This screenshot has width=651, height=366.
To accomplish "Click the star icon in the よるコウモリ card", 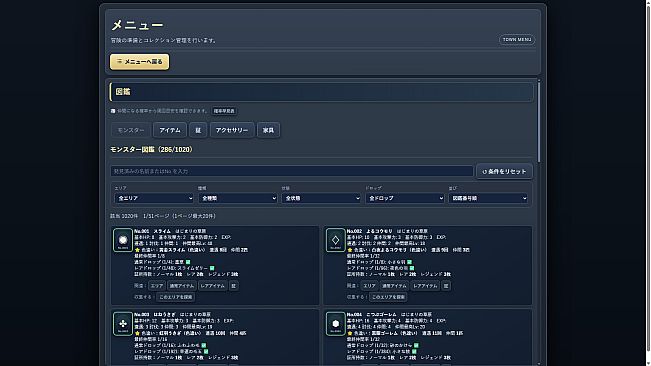I will [x=350, y=250].
